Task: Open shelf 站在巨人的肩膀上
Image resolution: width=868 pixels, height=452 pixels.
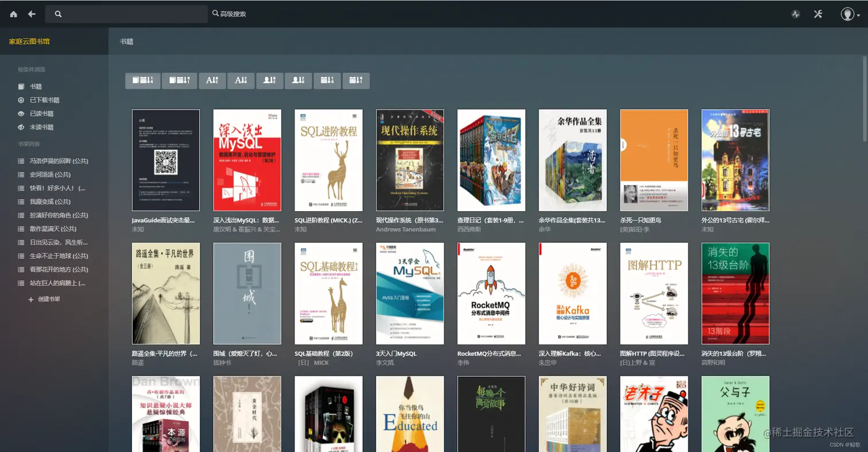Action: pos(52,283)
